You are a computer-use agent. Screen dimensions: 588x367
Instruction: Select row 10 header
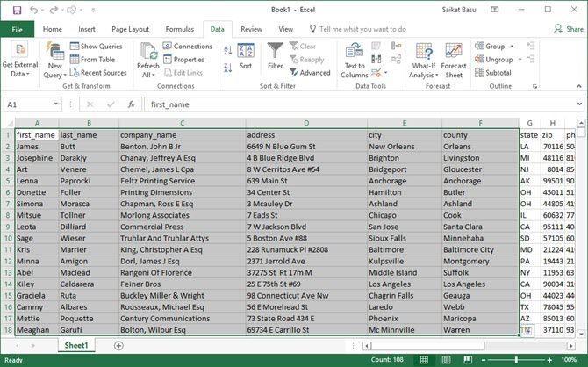(x=8, y=238)
